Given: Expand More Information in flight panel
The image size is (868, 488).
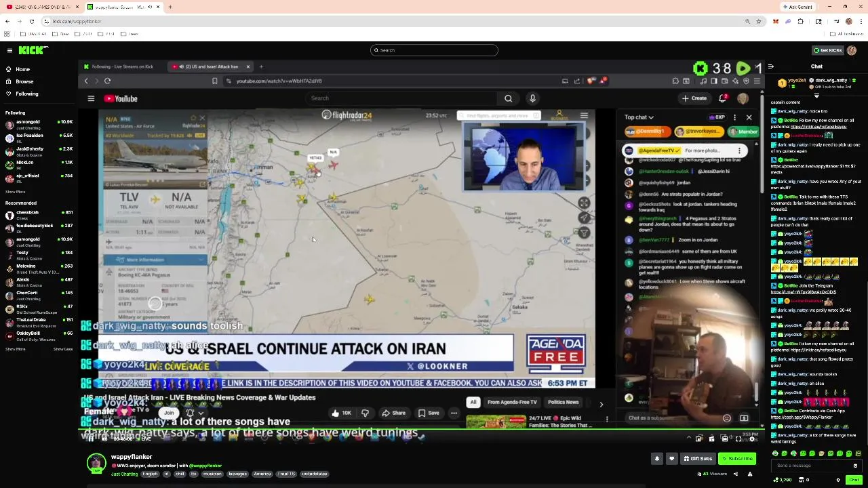Looking at the screenshot, I should point(155,260).
